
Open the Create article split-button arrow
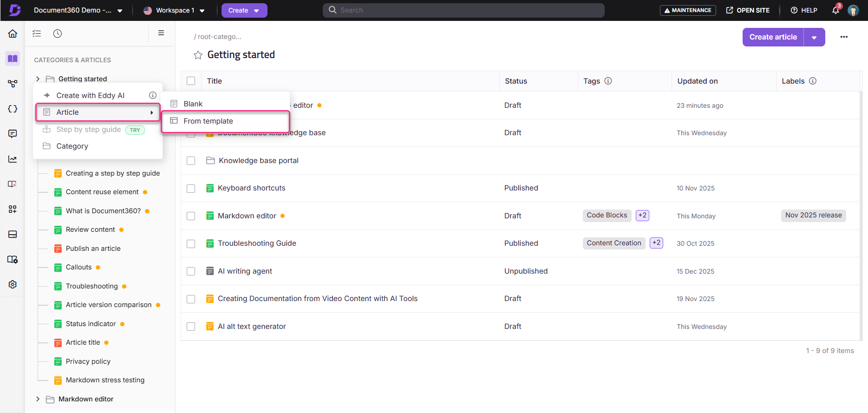pos(814,37)
